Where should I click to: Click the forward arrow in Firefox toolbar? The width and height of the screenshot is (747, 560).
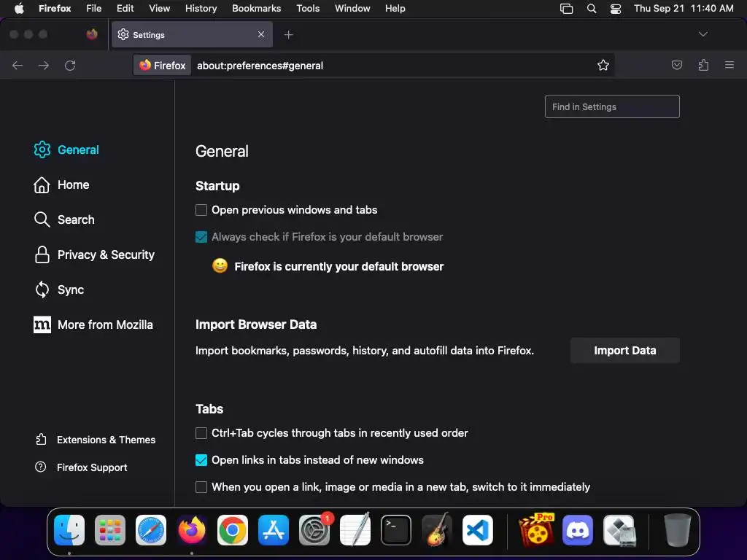click(x=44, y=65)
